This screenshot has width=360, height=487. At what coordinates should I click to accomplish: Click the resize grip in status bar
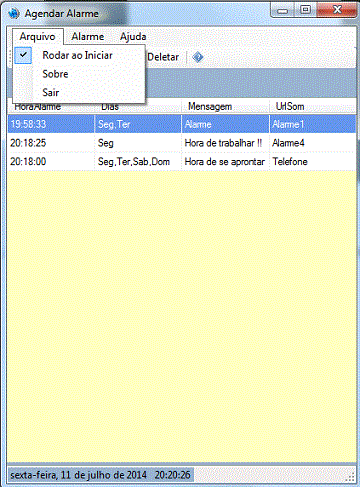point(351,477)
